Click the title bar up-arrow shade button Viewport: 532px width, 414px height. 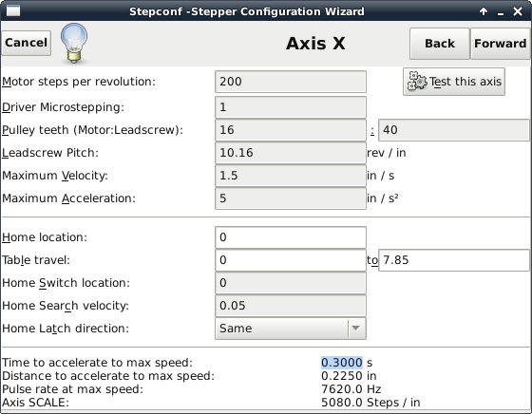484,11
